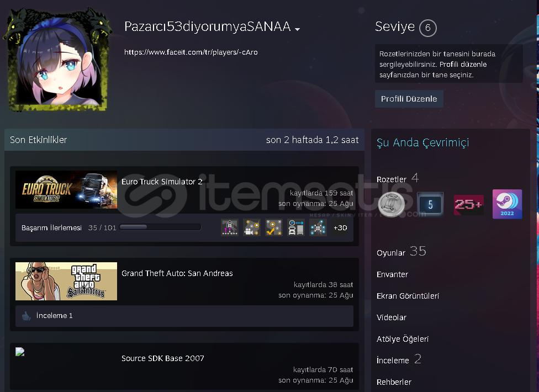This screenshot has width=539, height=392.
Task: Open the Videolar link
Action: [392, 317]
